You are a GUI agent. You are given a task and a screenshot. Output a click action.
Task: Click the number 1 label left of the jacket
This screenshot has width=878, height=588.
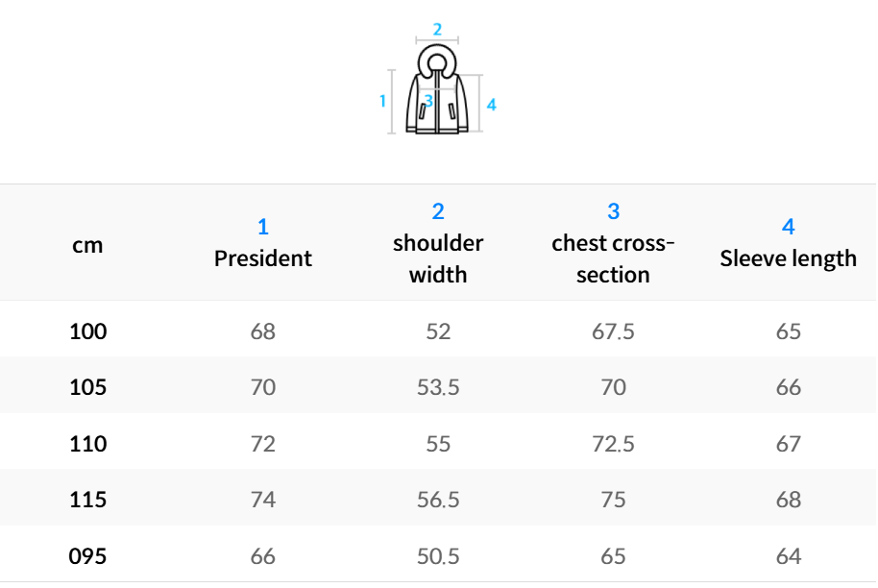pyautogui.click(x=382, y=100)
